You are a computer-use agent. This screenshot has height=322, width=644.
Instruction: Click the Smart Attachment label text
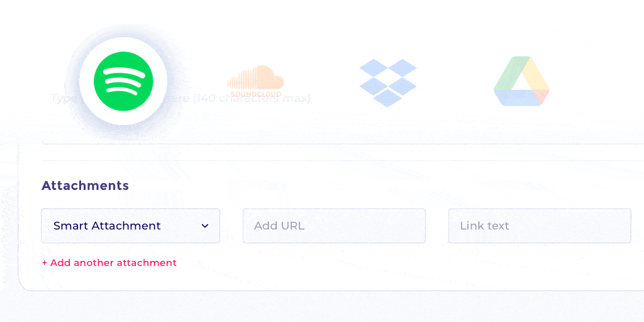[107, 226]
